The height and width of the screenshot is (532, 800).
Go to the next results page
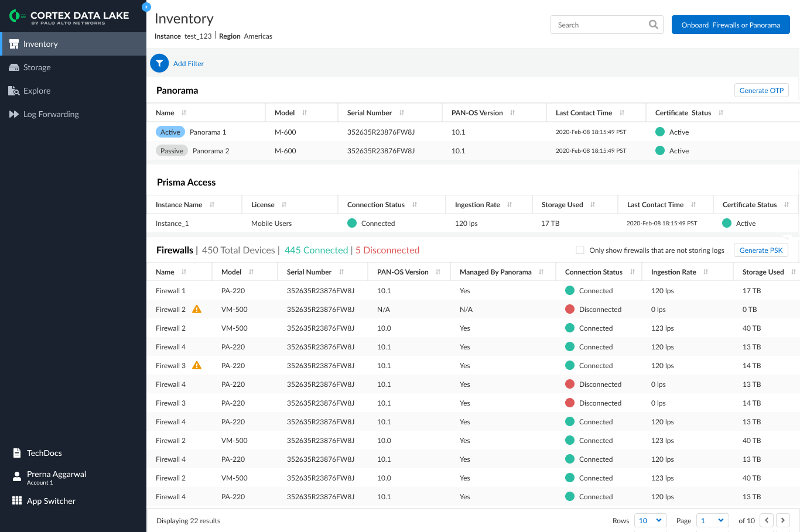(783, 520)
